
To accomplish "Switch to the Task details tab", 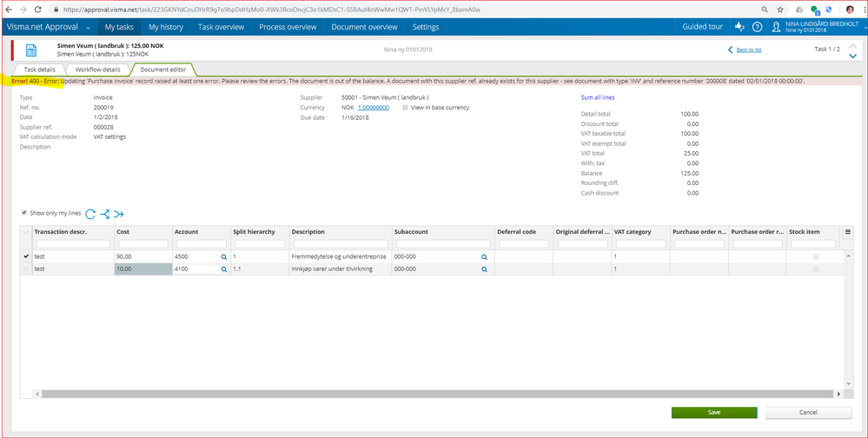I will click(x=39, y=70).
